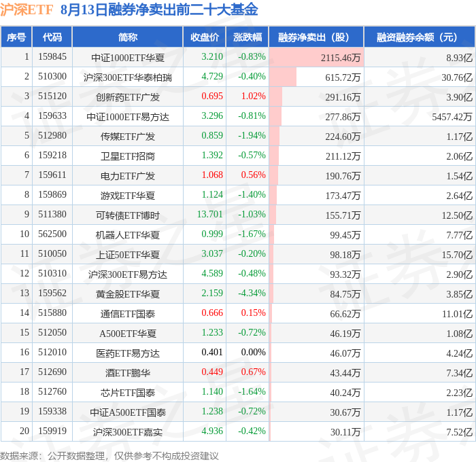Click 沪深300ETF嘉实 in last row
Screen dimensions: 476x462
point(128,432)
